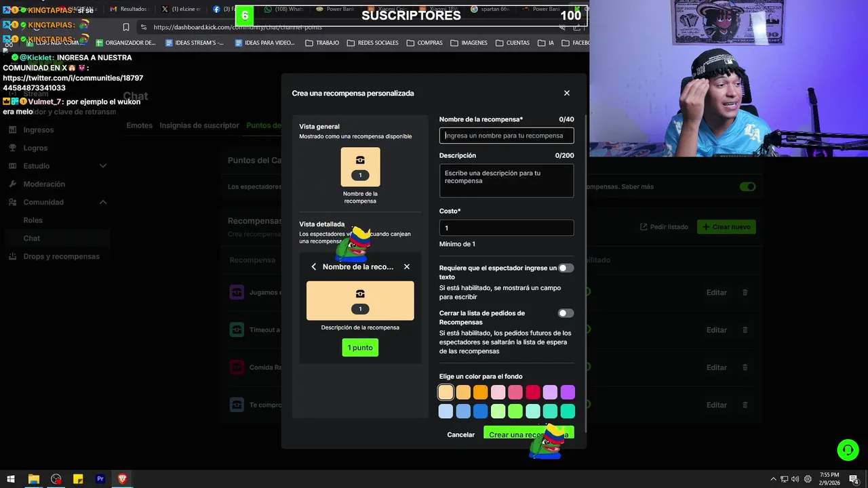Open the COMPRAS bookmarks folder
The width and height of the screenshot is (868, 488).
[425, 43]
